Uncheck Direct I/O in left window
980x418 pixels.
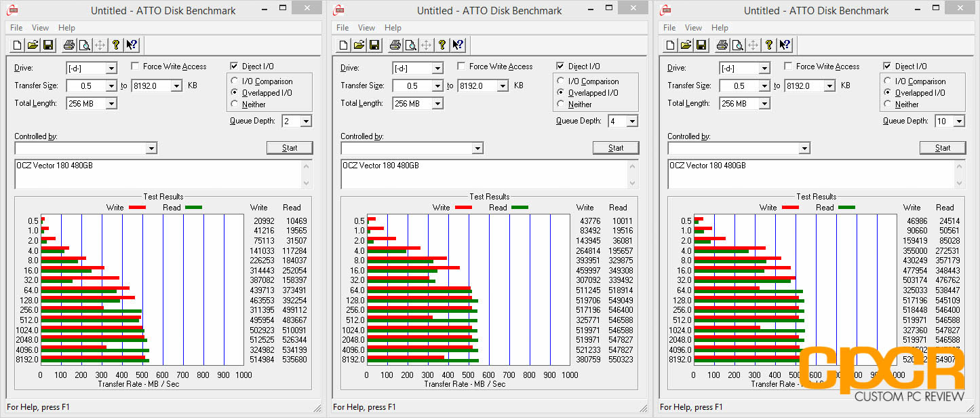point(234,66)
